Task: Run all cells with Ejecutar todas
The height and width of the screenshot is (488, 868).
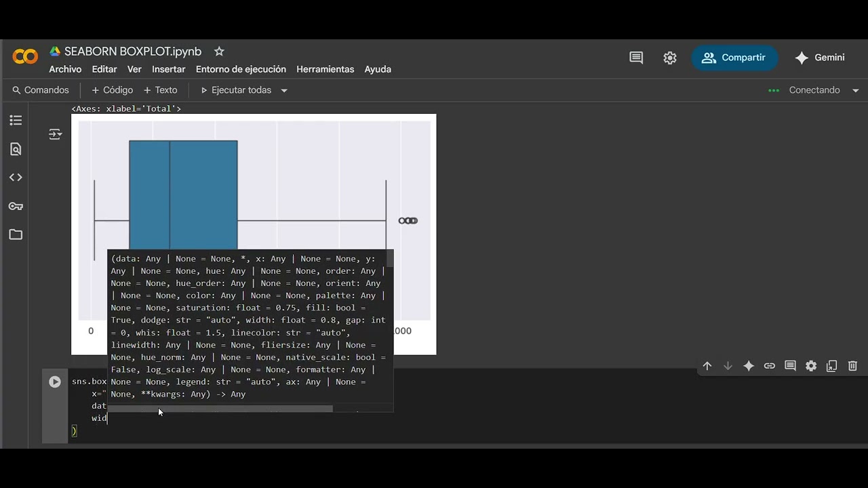Action: click(x=236, y=90)
